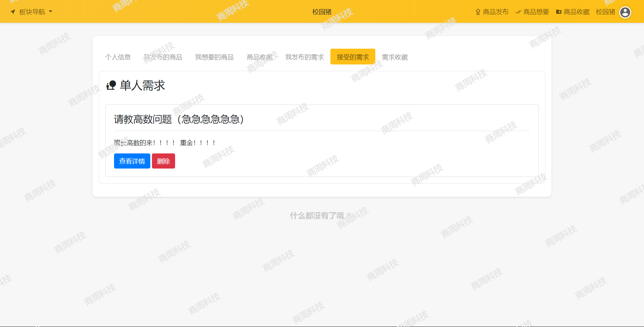Click the 什么都没有了哦 footer text
This screenshot has height=327, width=644.
pyautogui.click(x=317, y=216)
